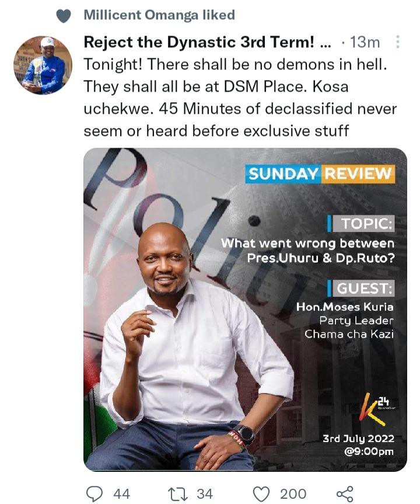The height and width of the screenshot is (504, 420).
Task: Click the GUEST label in the poster
Action: pos(364,289)
